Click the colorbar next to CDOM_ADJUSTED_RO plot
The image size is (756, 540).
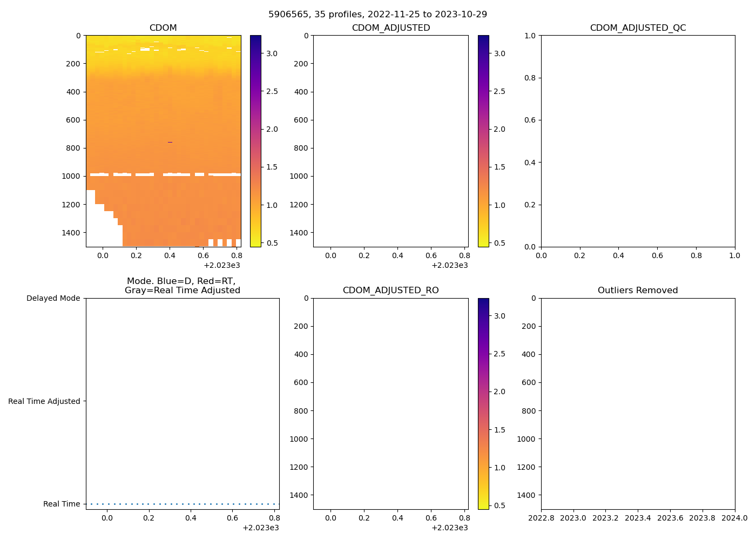click(483, 403)
